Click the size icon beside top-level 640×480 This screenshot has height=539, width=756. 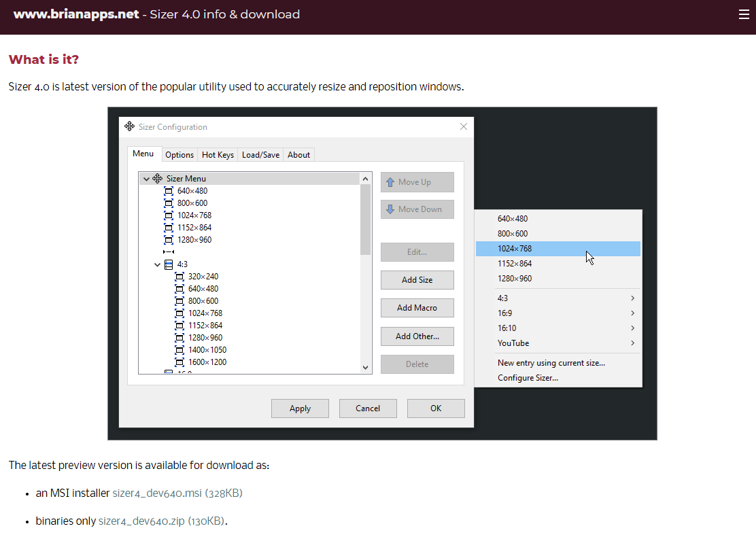(169, 191)
